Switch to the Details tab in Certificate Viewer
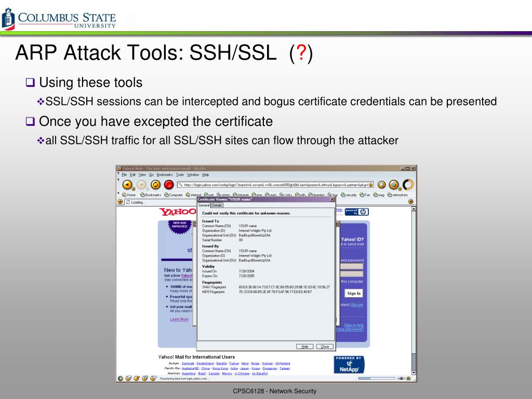Image resolution: width=532 pixels, height=399 pixels. tap(217, 205)
